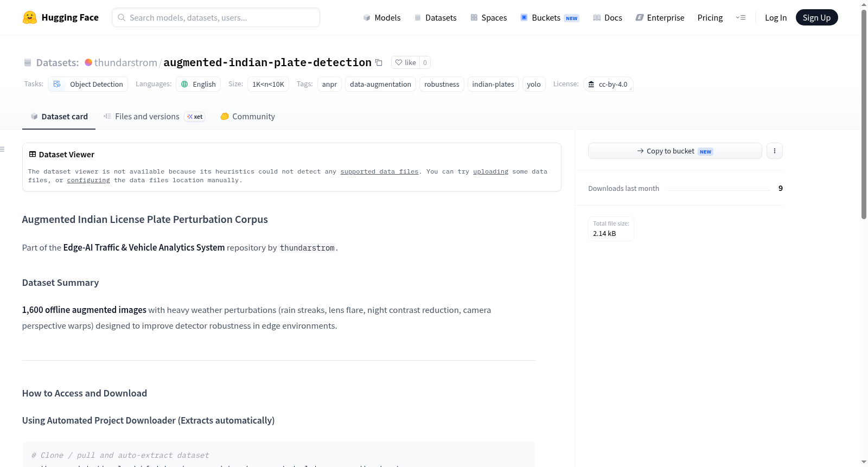The image size is (868, 467).
Task: Open the Buckets nav item
Action: point(550,17)
